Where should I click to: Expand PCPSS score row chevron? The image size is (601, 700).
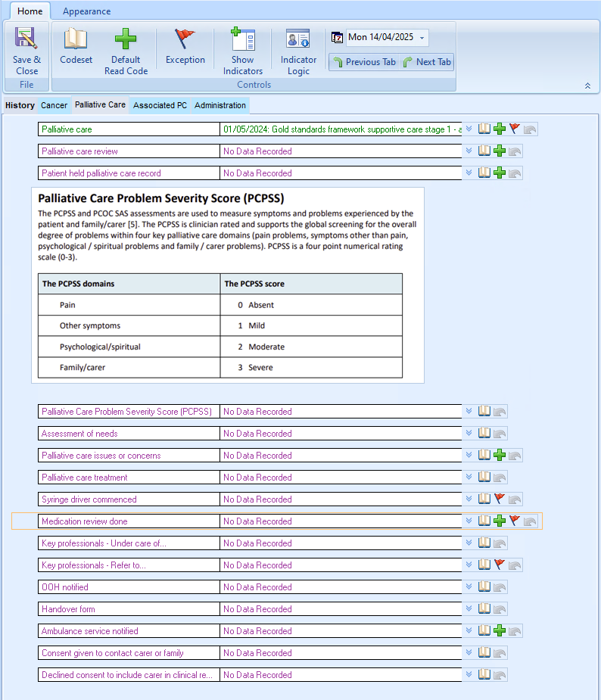(x=469, y=411)
